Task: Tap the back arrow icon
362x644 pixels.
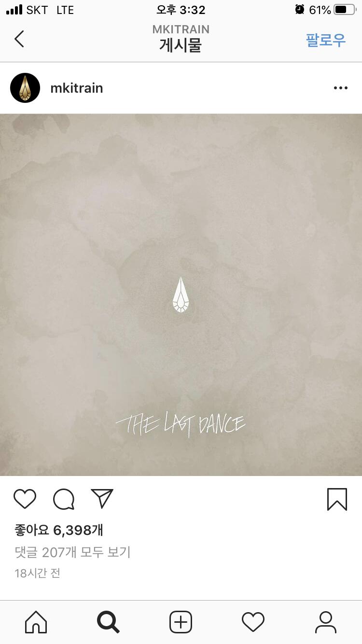Action: click(x=19, y=39)
